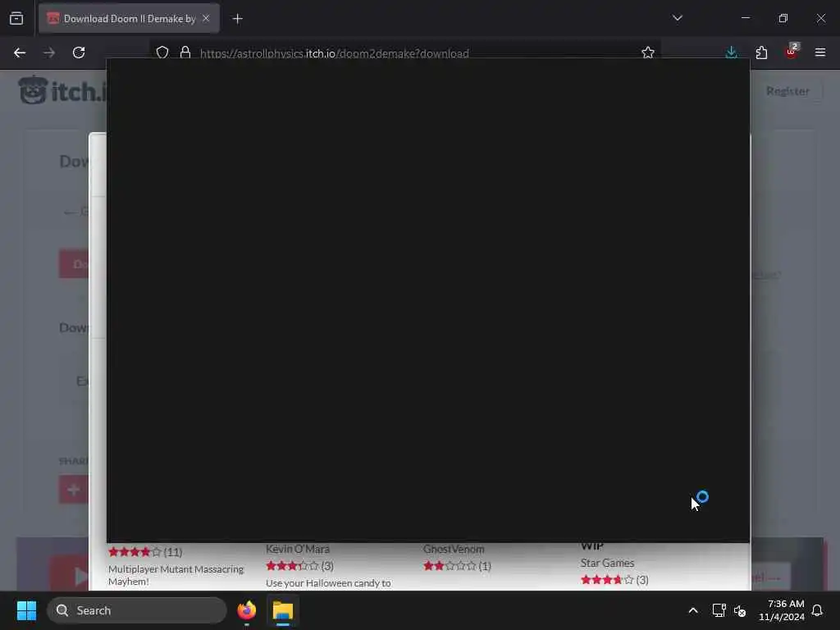Go back to the previous page
The width and height of the screenshot is (840, 630).
pyautogui.click(x=20, y=52)
